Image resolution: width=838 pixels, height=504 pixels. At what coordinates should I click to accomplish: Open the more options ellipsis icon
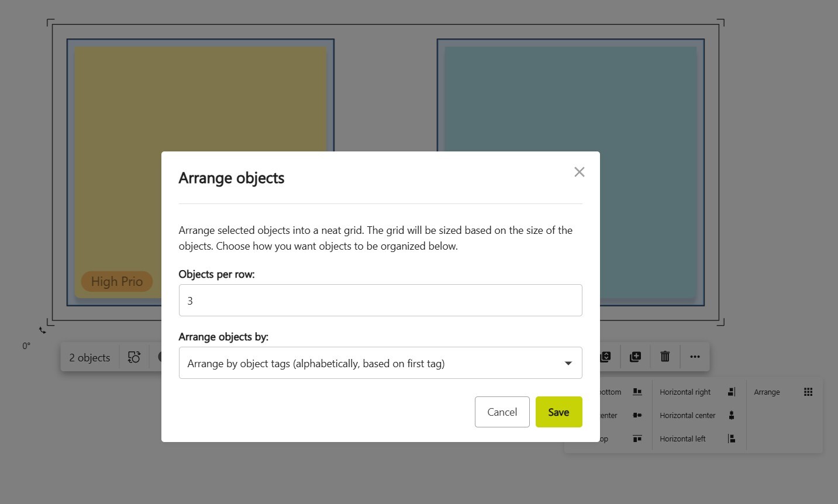tap(695, 357)
